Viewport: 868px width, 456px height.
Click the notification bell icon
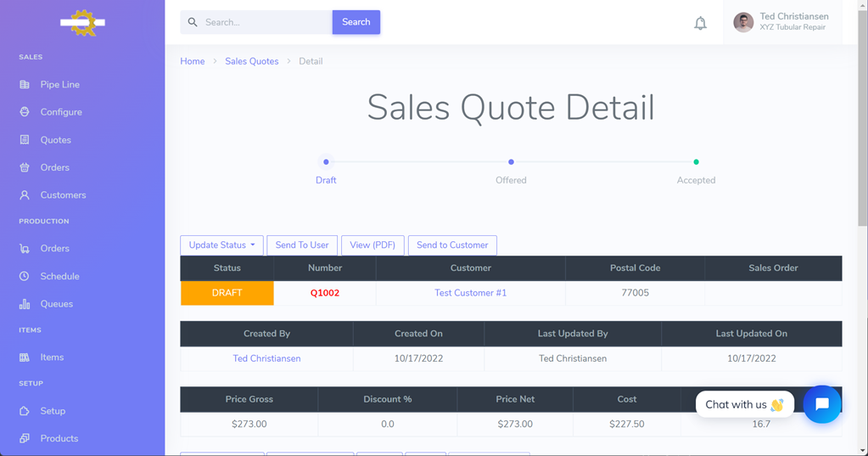click(x=700, y=23)
